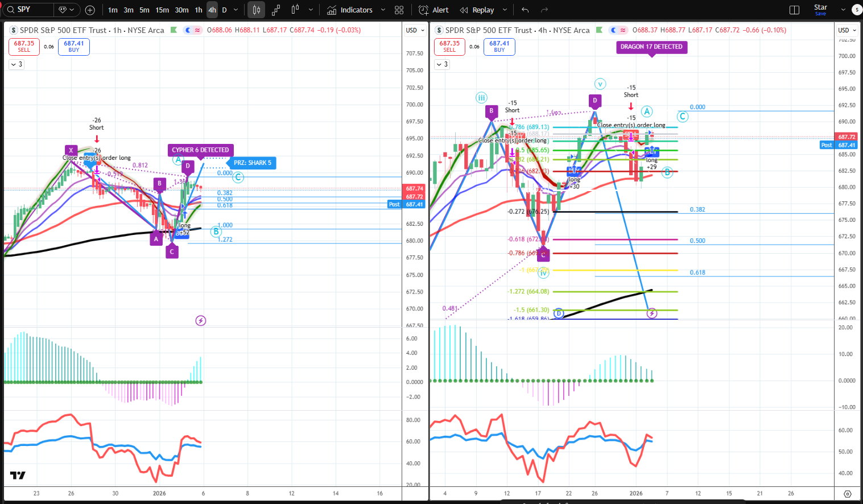Click the redo arrow
Screen dimensions: 863x504
tap(544, 10)
